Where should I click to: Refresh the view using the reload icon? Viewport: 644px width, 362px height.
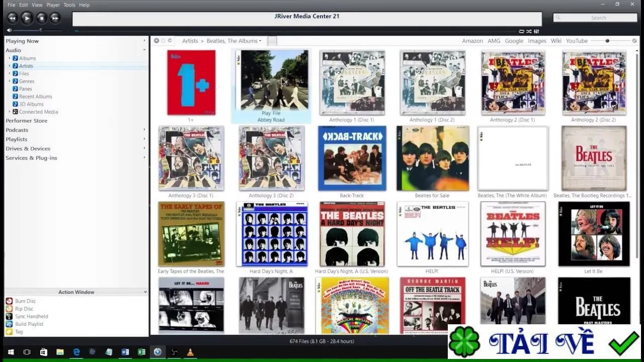click(x=170, y=41)
